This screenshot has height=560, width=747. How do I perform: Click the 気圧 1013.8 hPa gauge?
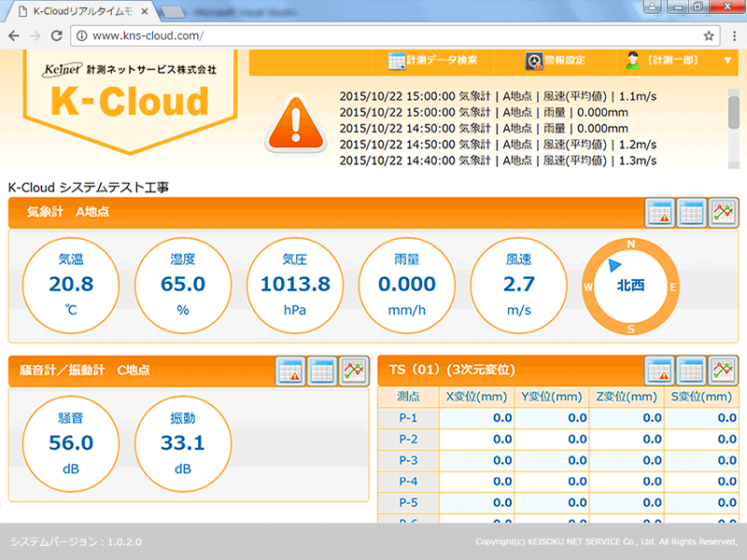click(x=295, y=286)
